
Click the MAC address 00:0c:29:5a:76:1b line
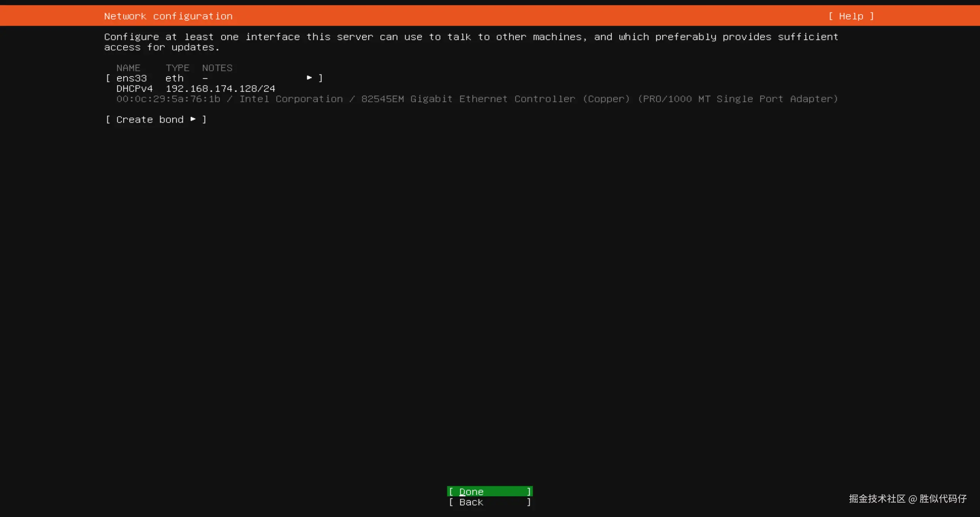[x=477, y=99]
